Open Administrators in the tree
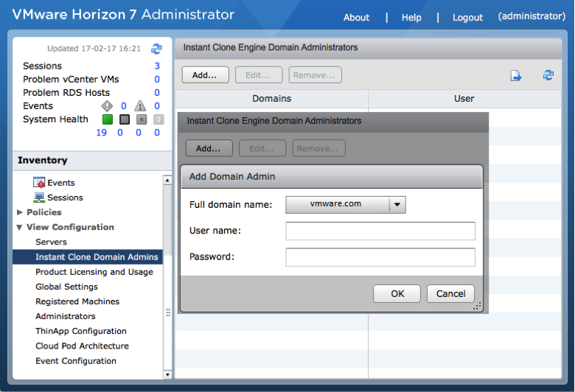This screenshot has height=392, width=575. [x=66, y=316]
